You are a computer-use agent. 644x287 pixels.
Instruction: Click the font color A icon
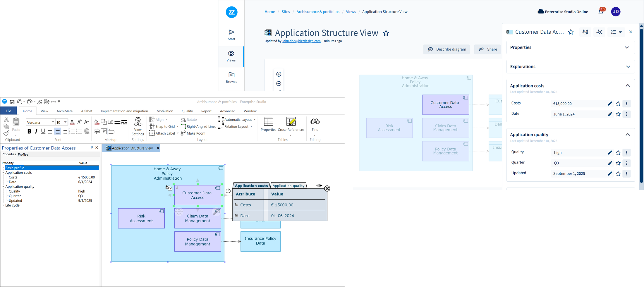(x=72, y=122)
